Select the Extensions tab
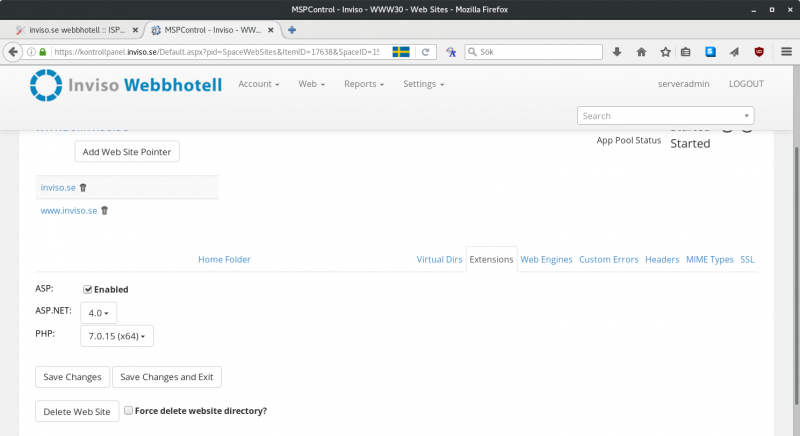The width and height of the screenshot is (800, 436). click(491, 260)
